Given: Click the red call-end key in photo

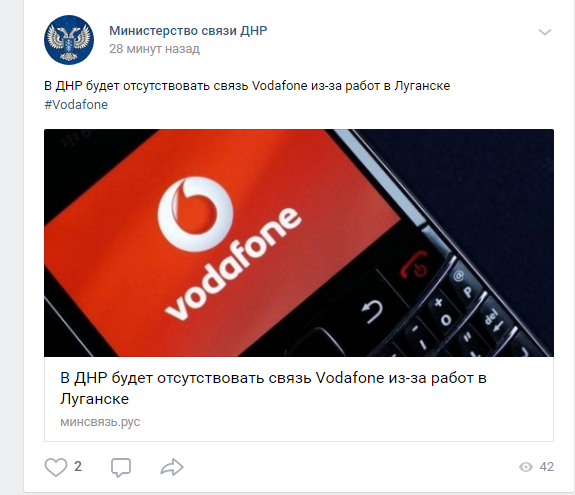Looking at the screenshot, I should pos(415,265).
